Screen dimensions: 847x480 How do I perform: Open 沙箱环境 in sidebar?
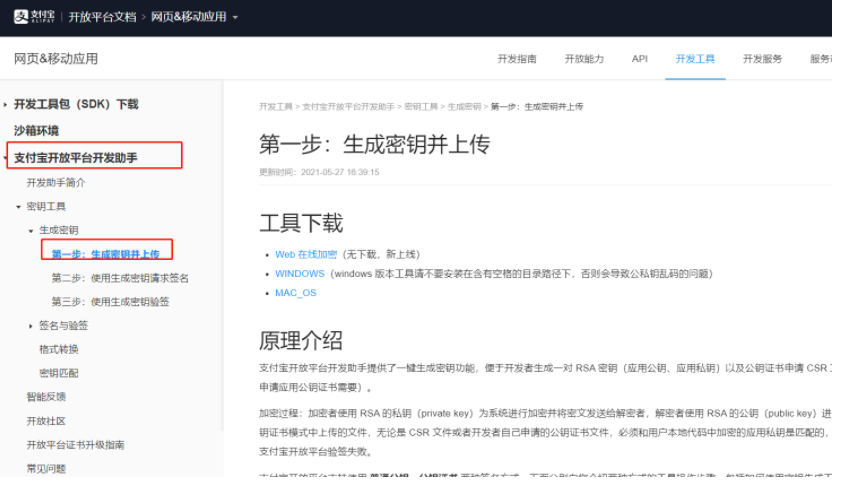36,131
